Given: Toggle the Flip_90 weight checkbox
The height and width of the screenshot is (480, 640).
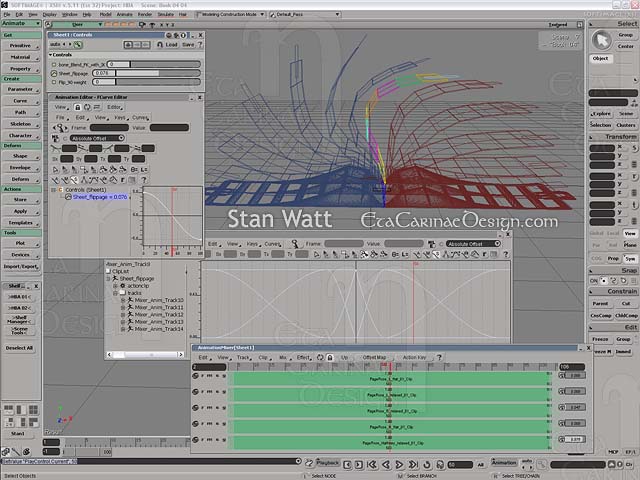Looking at the screenshot, I should [x=54, y=82].
